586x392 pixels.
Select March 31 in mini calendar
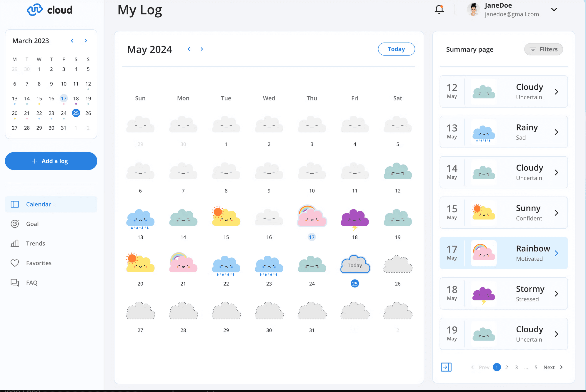tap(64, 128)
